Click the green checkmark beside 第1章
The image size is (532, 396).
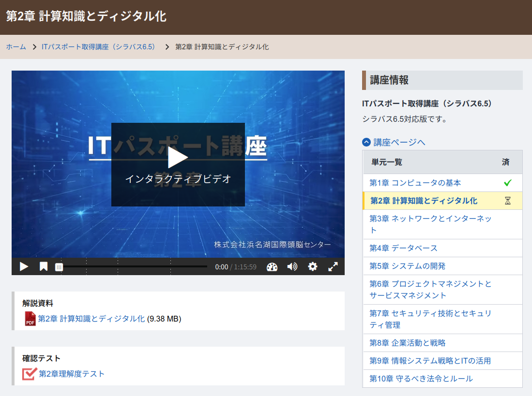(x=508, y=183)
